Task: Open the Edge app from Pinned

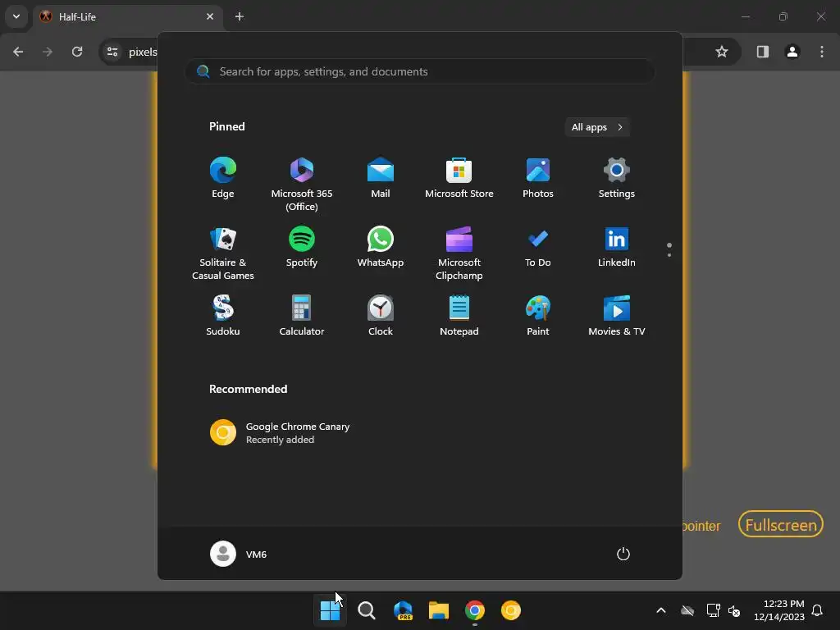Action: 223,178
